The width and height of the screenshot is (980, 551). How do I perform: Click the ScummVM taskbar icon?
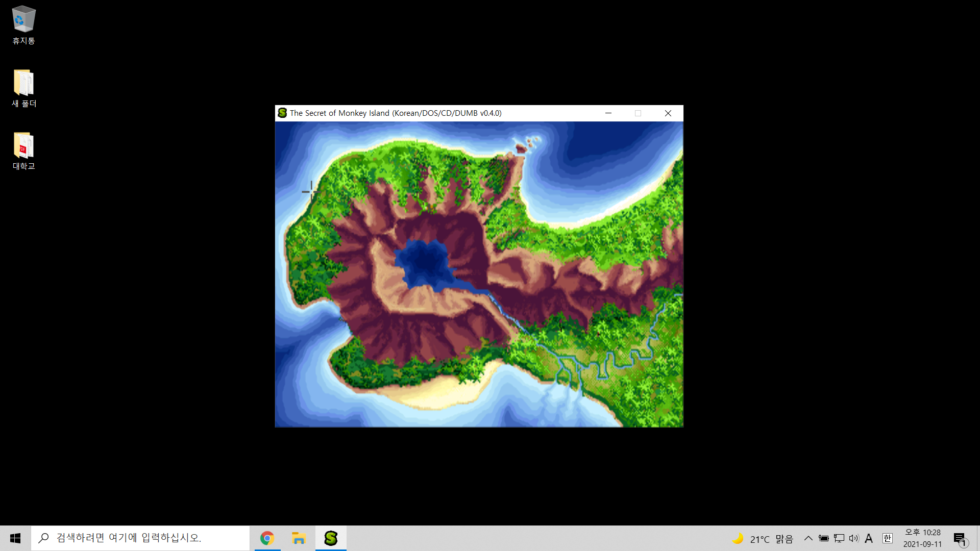coord(331,538)
